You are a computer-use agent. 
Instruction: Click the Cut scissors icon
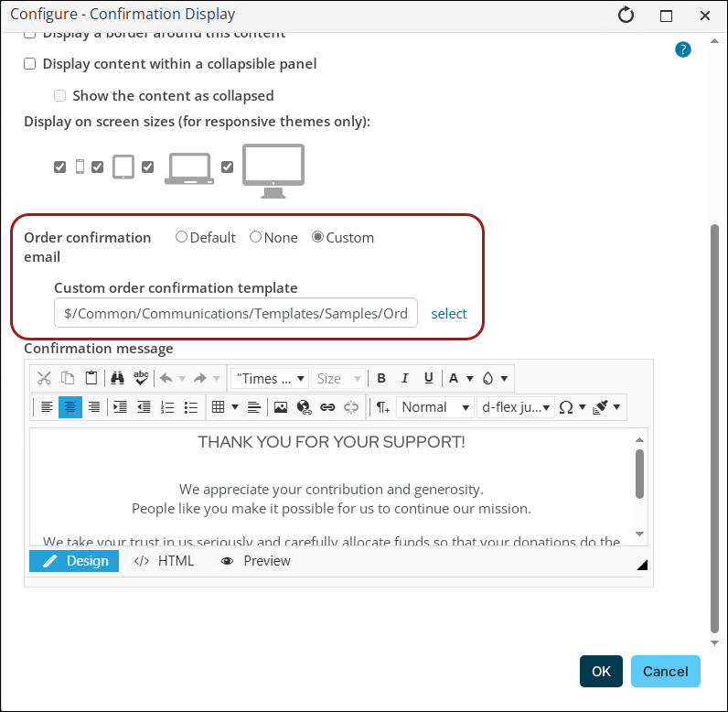(x=44, y=378)
